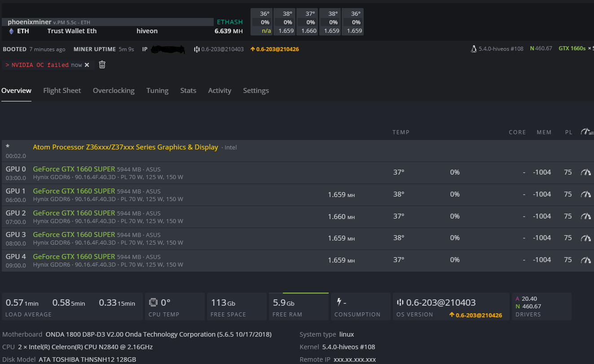Screen dimensions: 594x364
Task: Select the GPU 2 GeForce GTX 1660 SUPER name
Action: pyautogui.click(x=74, y=213)
